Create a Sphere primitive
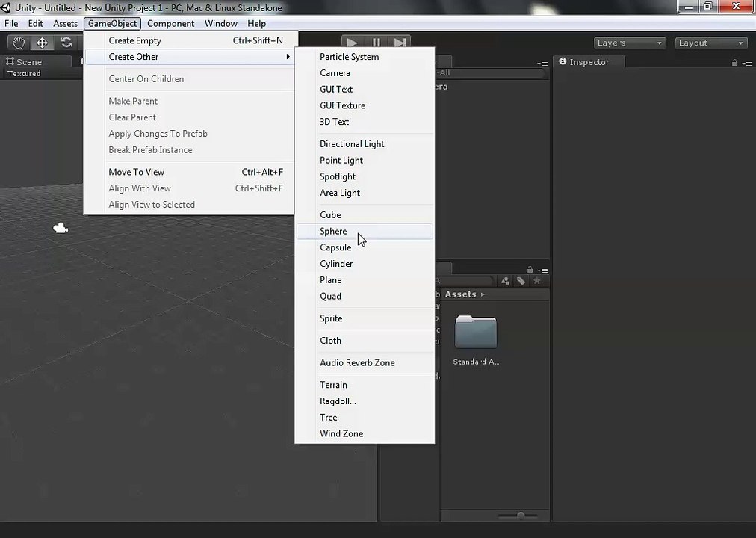 [x=365, y=232]
